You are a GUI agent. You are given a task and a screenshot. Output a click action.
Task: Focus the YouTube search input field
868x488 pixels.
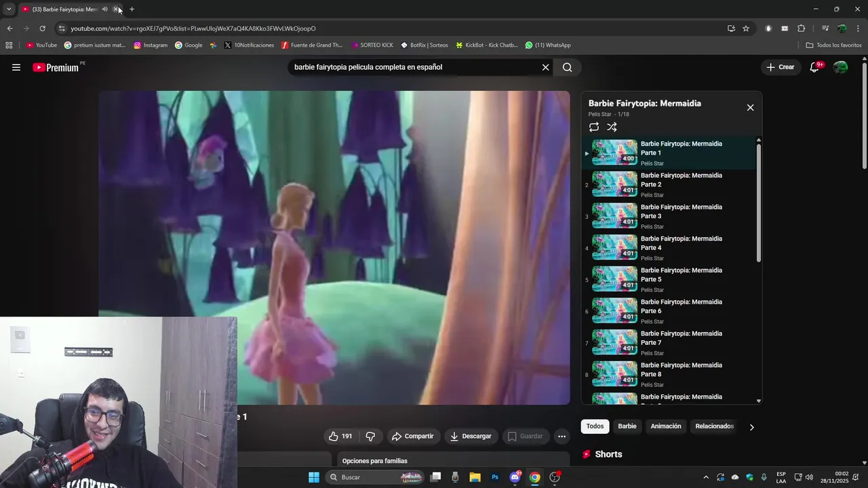click(x=414, y=67)
